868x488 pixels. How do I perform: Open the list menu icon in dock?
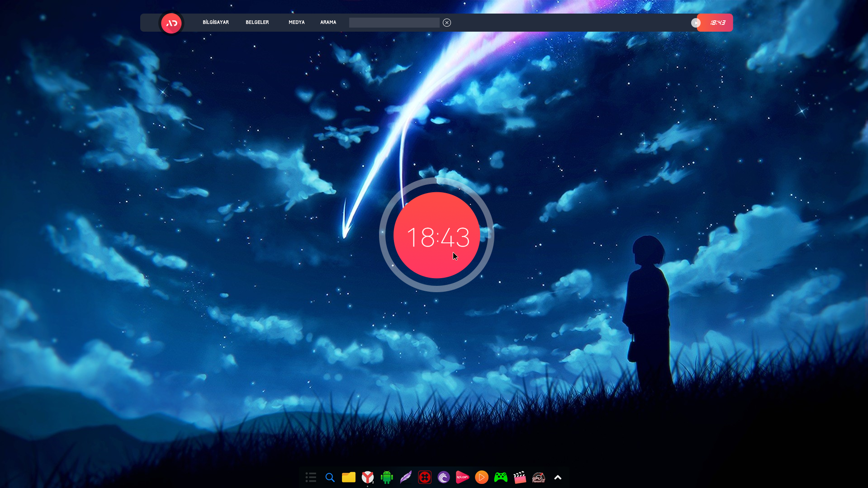point(311,477)
